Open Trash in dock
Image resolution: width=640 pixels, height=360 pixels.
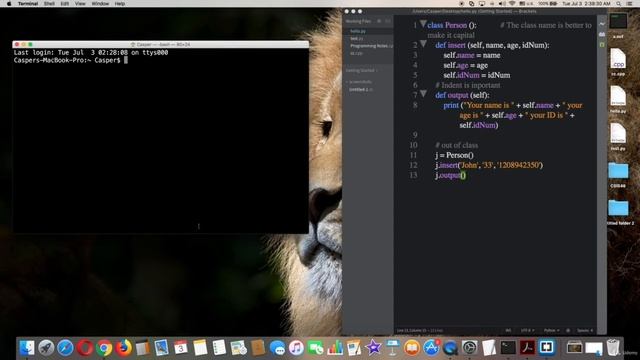point(613,348)
